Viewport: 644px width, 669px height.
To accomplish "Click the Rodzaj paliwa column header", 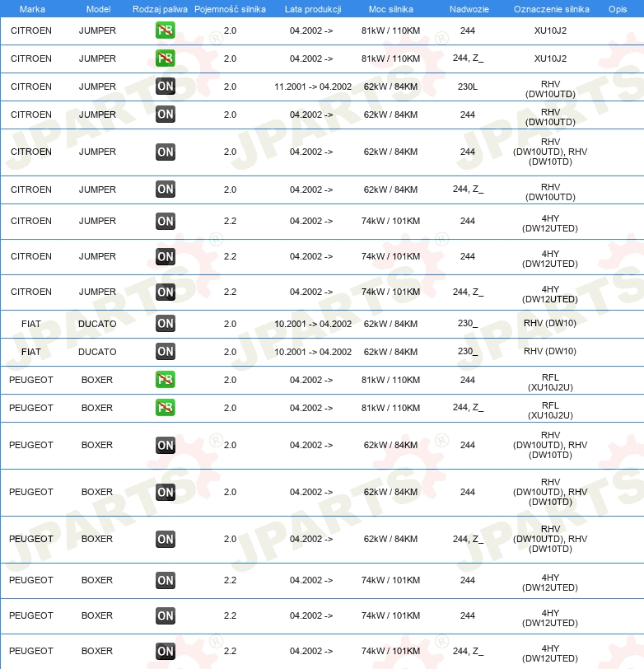I will (x=160, y=9).
